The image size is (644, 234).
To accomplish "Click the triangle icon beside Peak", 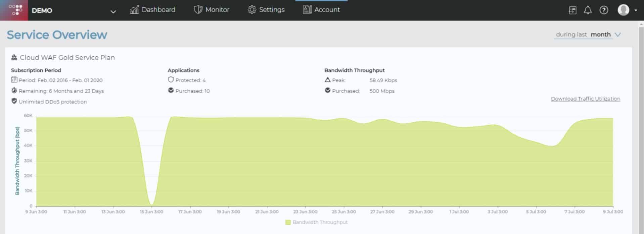I will (328, 80).
